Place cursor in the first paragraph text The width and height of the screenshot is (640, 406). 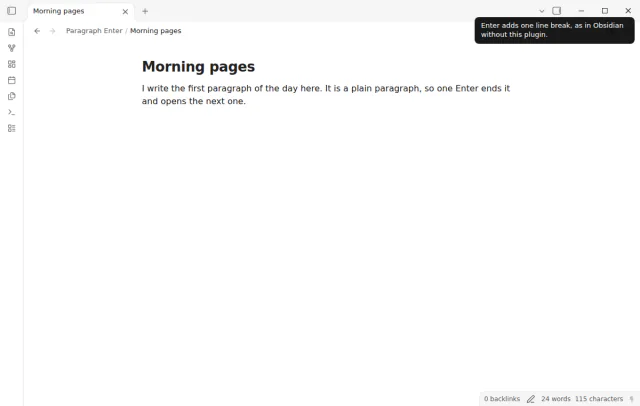point(326,95)
